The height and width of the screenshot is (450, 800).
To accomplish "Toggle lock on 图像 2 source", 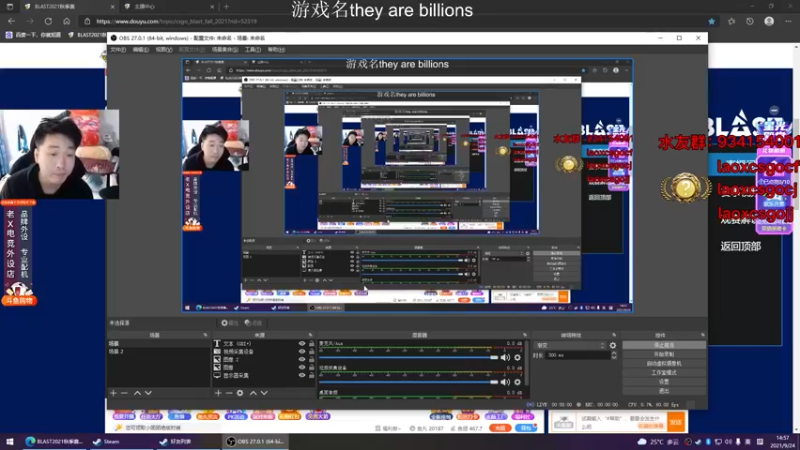I will [x=311, y=359].
